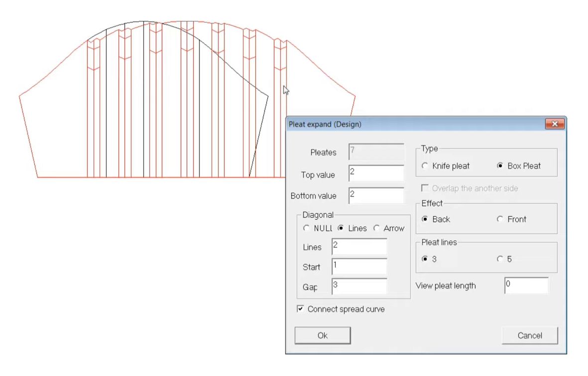Select the Box Pleat type
This screenshot has width=588, height=376.
tap(500, 166)
